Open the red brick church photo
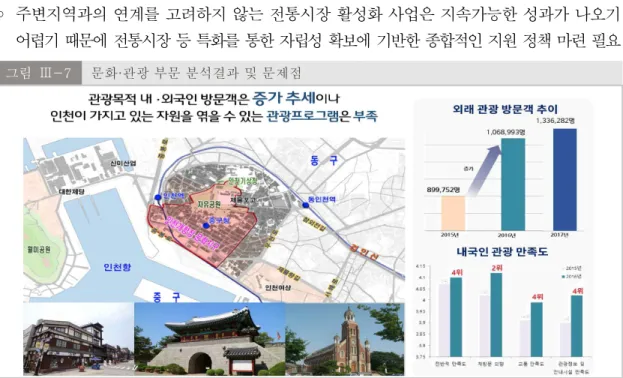 [345, 339]
